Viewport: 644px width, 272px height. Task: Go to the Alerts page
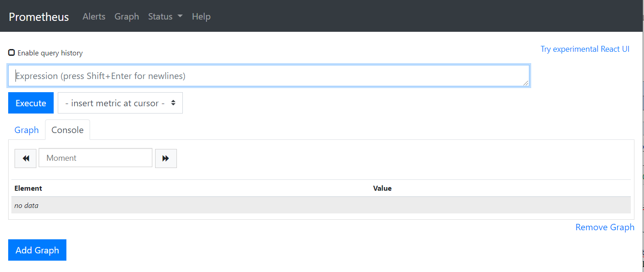[94, 16]
